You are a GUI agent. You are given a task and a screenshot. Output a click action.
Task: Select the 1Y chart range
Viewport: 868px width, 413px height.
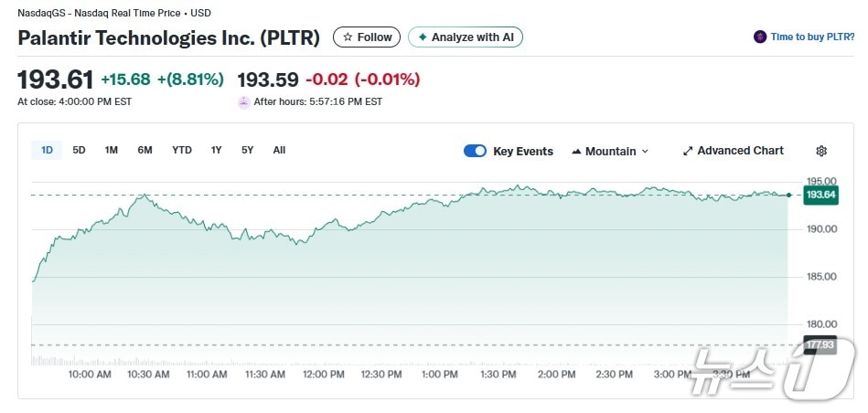(x=216, y=150)
